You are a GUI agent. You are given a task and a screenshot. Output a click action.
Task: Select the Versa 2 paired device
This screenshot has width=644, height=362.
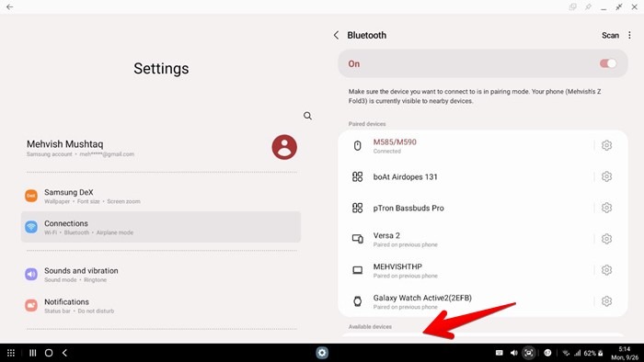[466, 239]
